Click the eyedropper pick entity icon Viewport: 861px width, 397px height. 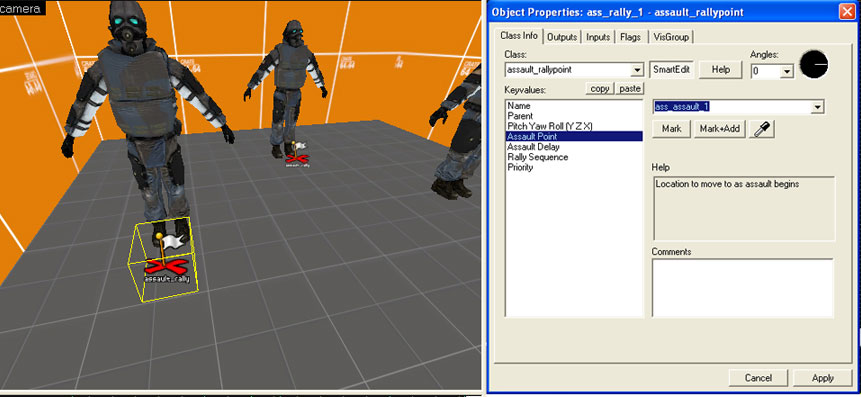pos(761,129)
